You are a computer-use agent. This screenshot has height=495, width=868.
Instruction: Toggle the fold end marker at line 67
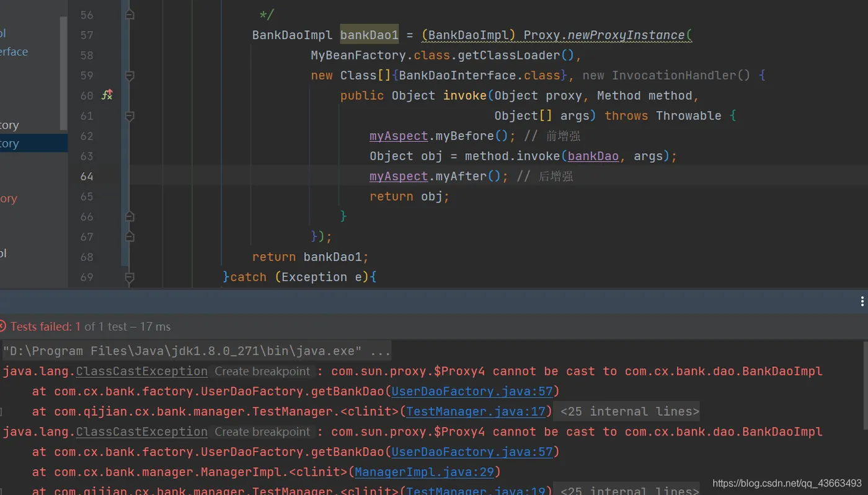[130, 237]
